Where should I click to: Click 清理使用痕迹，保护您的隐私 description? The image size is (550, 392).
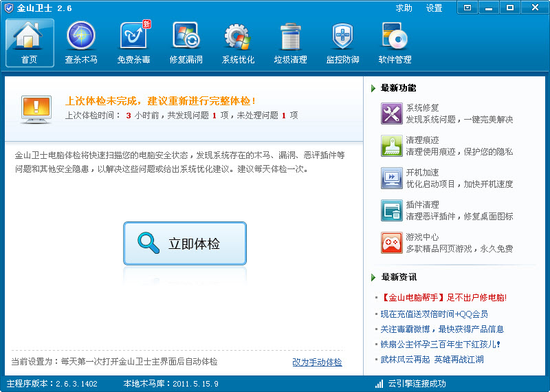[459, 151]
